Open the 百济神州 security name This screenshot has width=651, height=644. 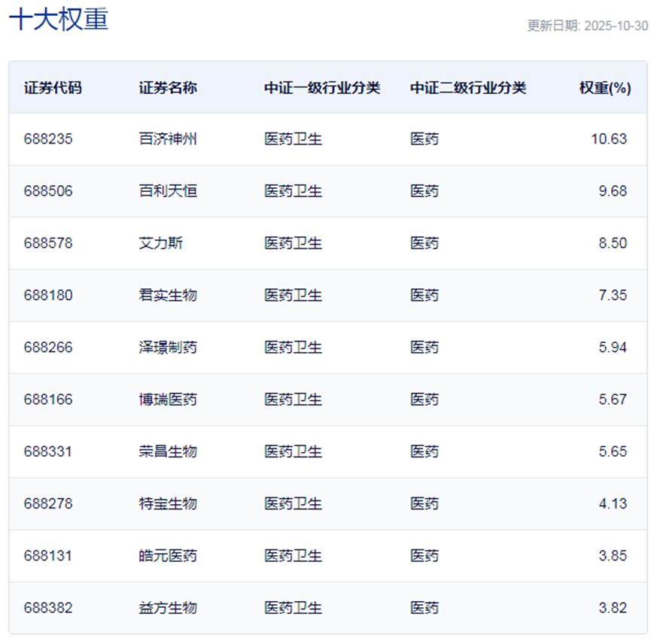(168, 139)
